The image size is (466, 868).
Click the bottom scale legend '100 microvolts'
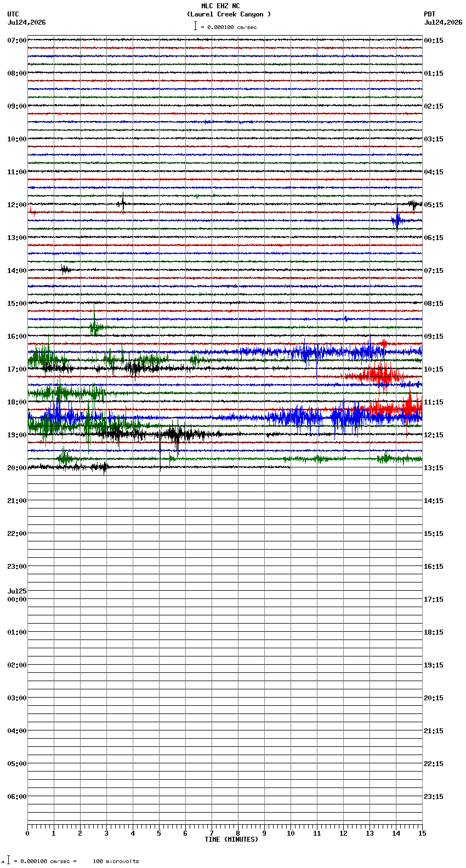coord(116,861)
